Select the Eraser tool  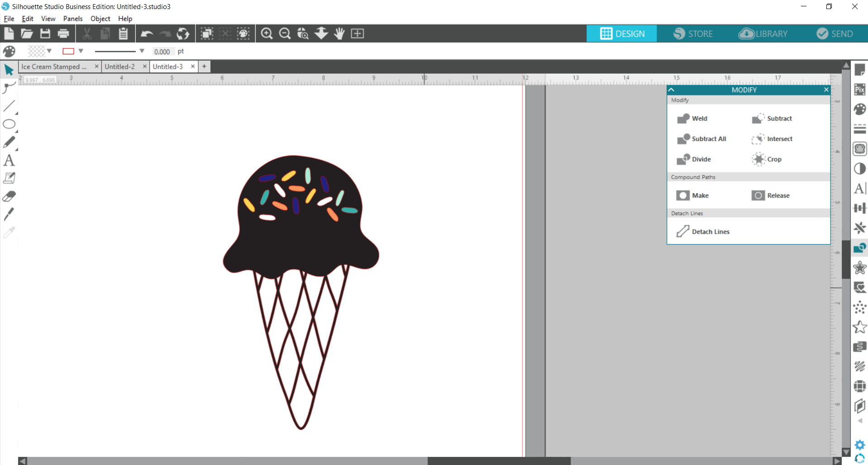[x=9, y=196]
